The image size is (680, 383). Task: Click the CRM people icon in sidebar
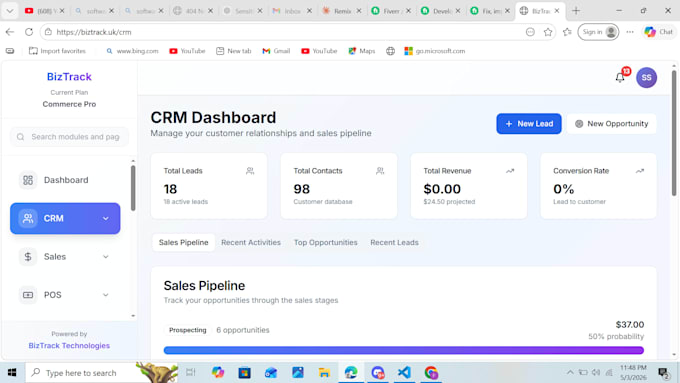(28, 218)
